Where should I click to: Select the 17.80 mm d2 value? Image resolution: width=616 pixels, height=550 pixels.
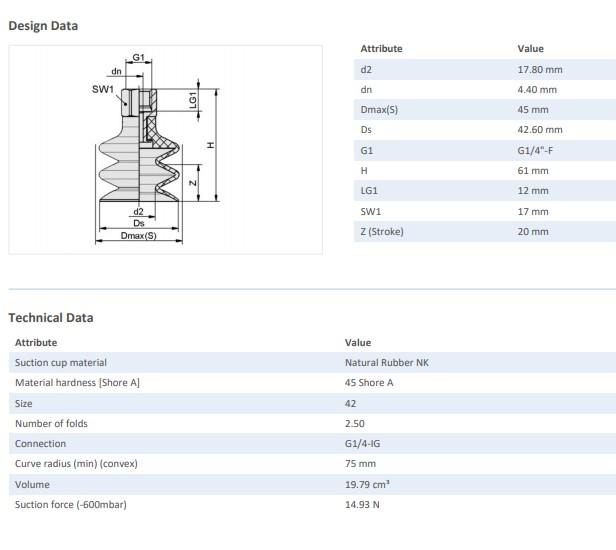[x=540, y=69]
